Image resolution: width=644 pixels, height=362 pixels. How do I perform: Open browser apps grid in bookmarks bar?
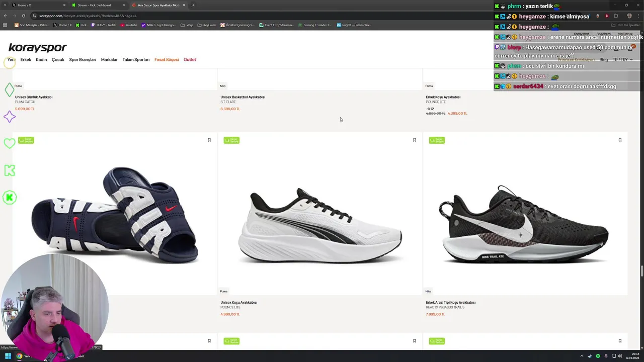point(6,25)
